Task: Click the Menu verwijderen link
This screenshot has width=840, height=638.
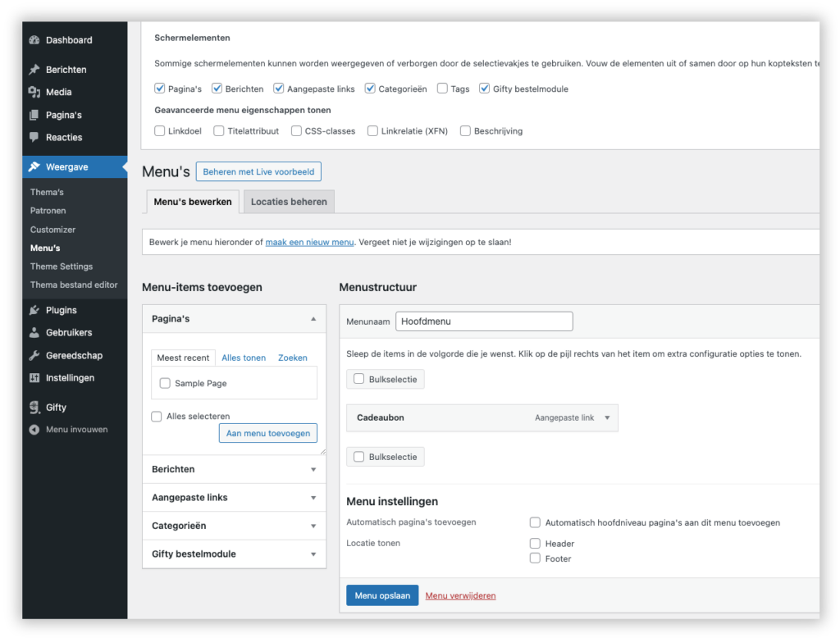Action: (461, 595)
